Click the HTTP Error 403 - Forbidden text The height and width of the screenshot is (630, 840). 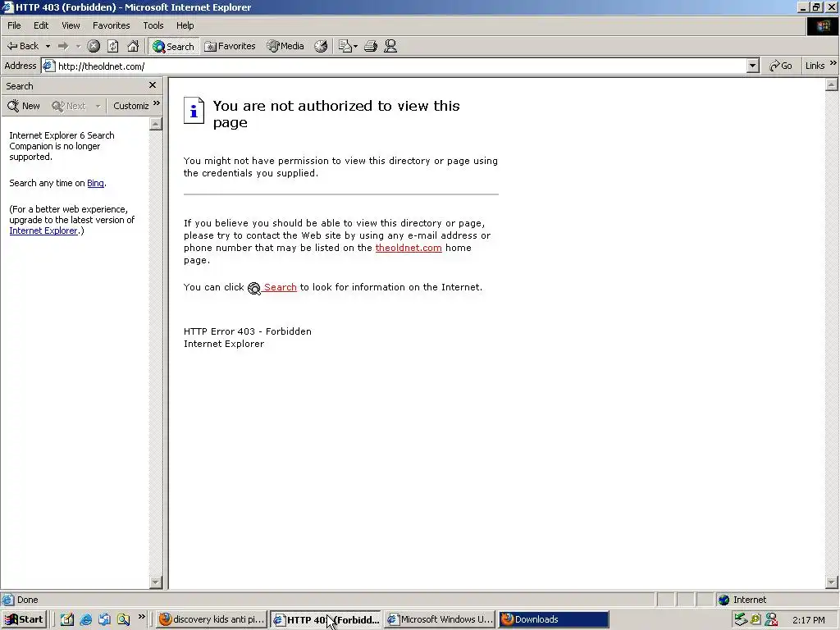(248, 331)
